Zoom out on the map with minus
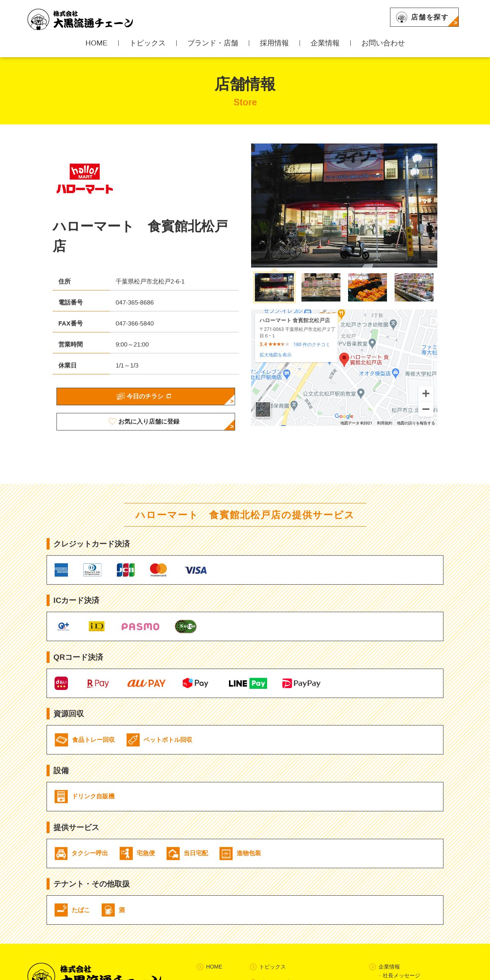Screen dimensions: 490x980 point(426,409)
